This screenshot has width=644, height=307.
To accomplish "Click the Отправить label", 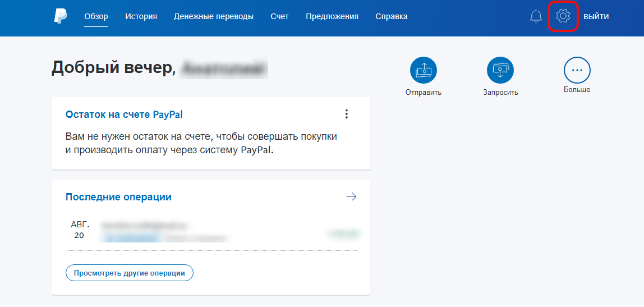I will click(424, 93).
